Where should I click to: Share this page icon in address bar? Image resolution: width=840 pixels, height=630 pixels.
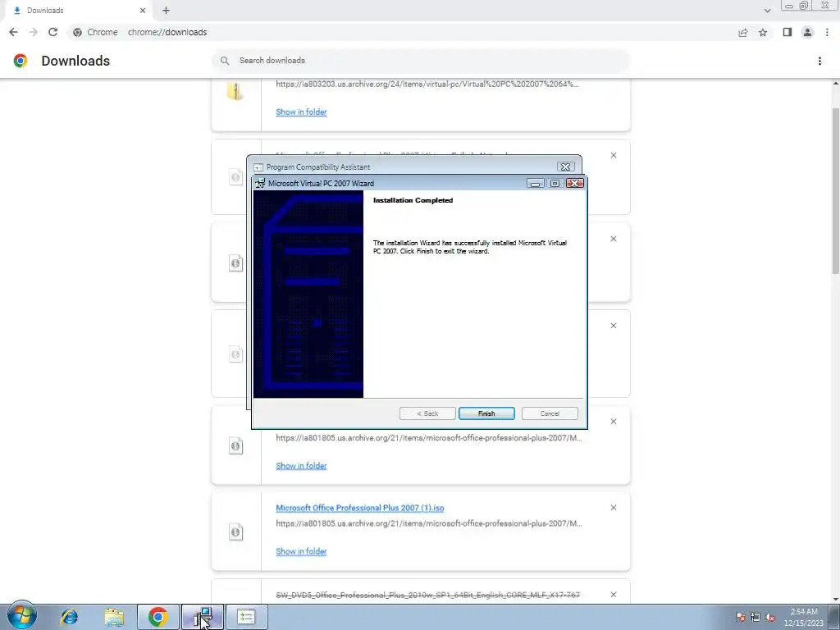point(743,33)
